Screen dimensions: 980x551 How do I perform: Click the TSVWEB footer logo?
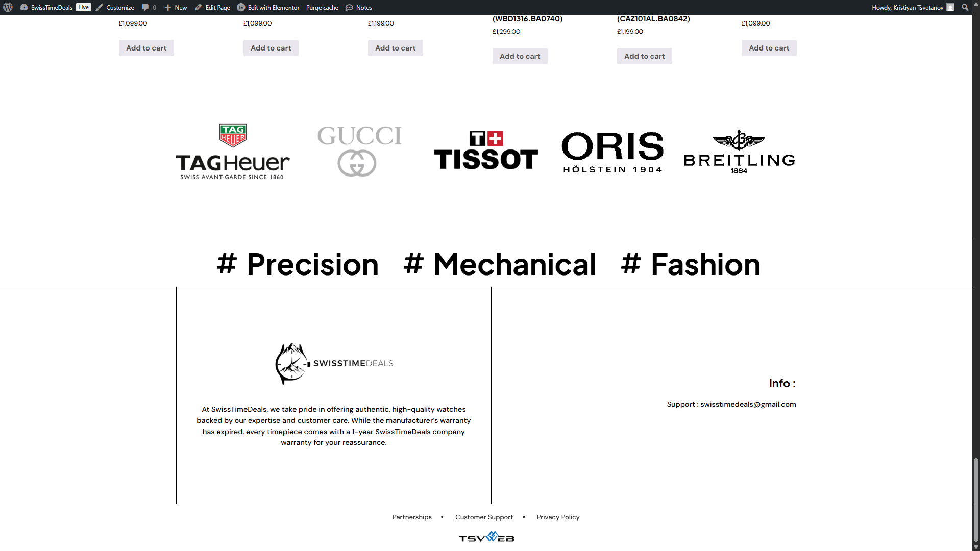point(486,537)
